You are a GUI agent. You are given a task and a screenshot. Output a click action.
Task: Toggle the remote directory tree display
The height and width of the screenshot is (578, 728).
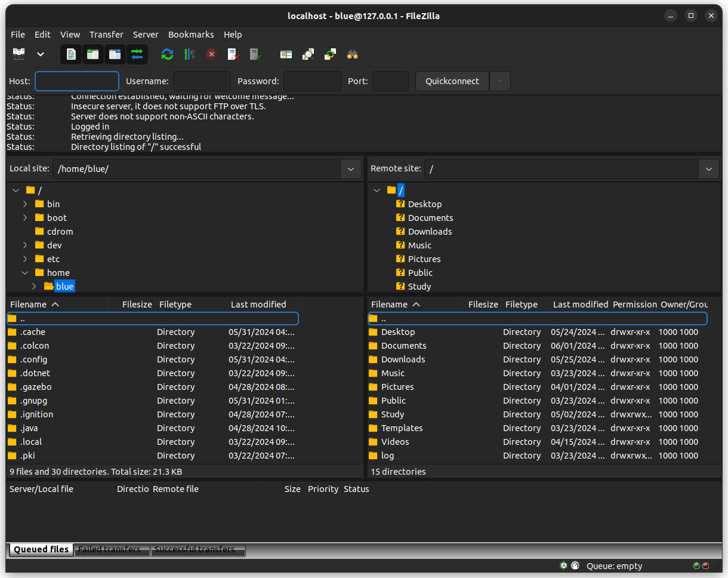click(115, 54)
